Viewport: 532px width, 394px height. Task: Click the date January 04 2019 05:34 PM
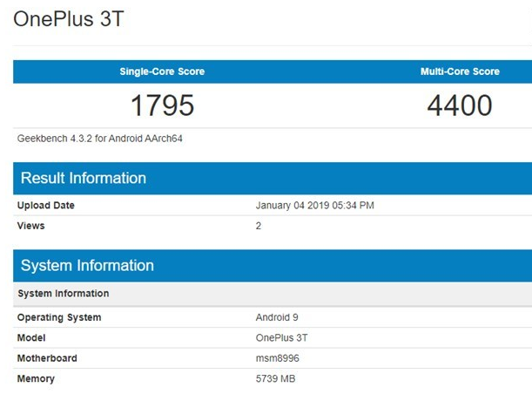[x=315, y=206]
